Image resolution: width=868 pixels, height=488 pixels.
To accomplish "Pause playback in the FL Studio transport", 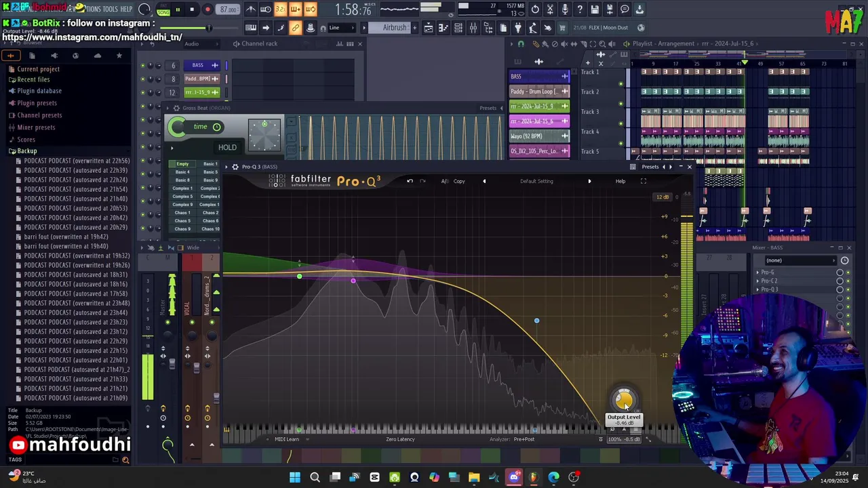I will pos(178,9).
